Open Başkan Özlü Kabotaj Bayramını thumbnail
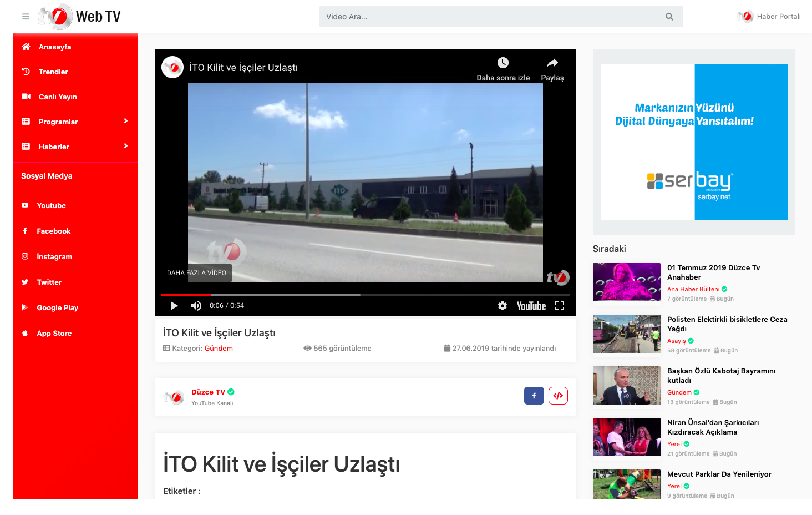 (627, 385)
